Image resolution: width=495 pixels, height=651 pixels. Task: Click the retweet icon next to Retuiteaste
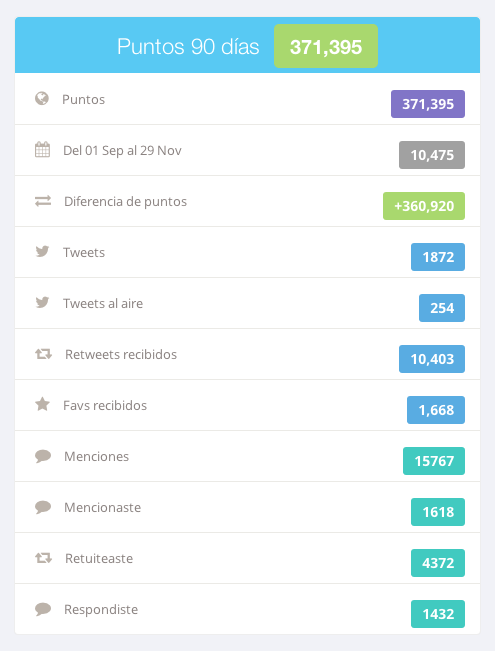pyautogui.click(x=43, y=558)
